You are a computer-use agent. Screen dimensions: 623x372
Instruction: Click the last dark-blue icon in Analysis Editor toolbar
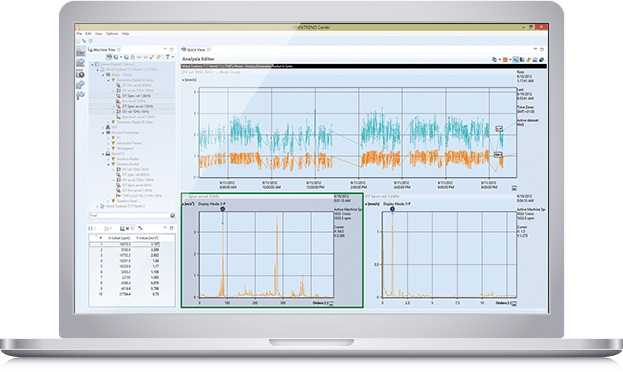tap(542, 60)
